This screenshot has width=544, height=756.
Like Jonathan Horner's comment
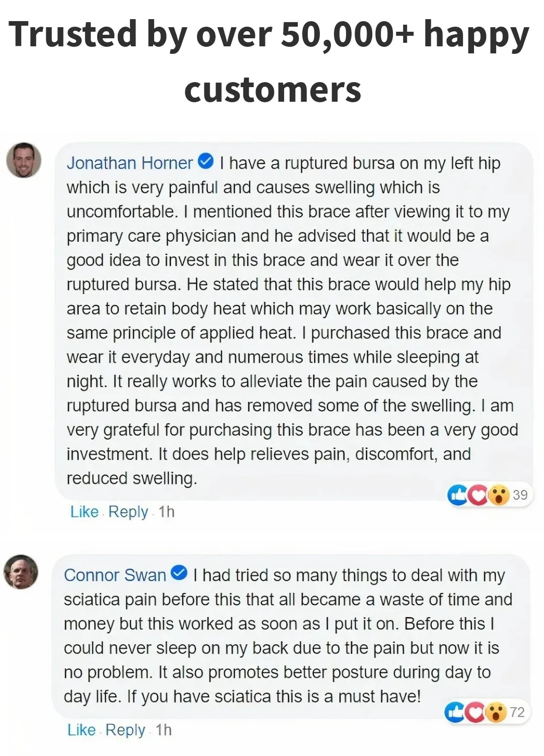(84, 512)
